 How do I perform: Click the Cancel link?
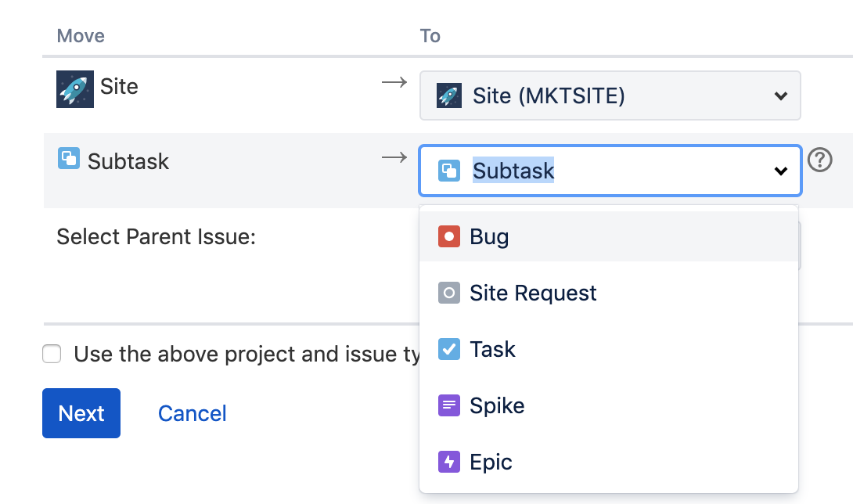(192, 413)
